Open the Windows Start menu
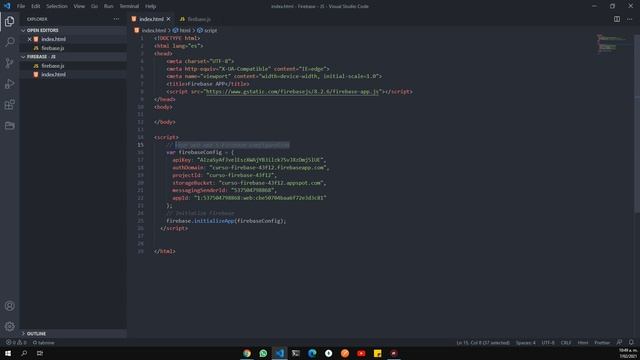The width and height of the screenshot is (640, 360). tap(8, 353)
